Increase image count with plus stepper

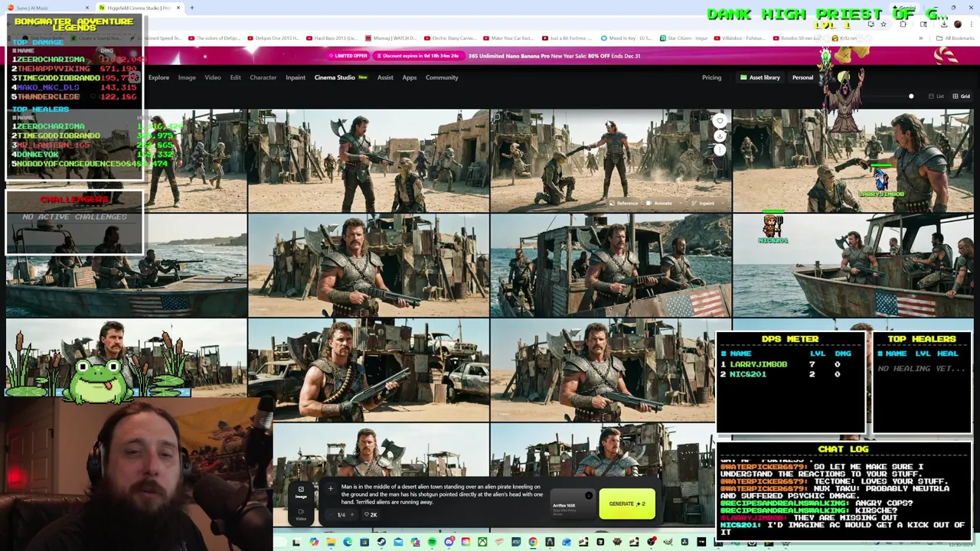pyautogui.click(x=351, y=514)
